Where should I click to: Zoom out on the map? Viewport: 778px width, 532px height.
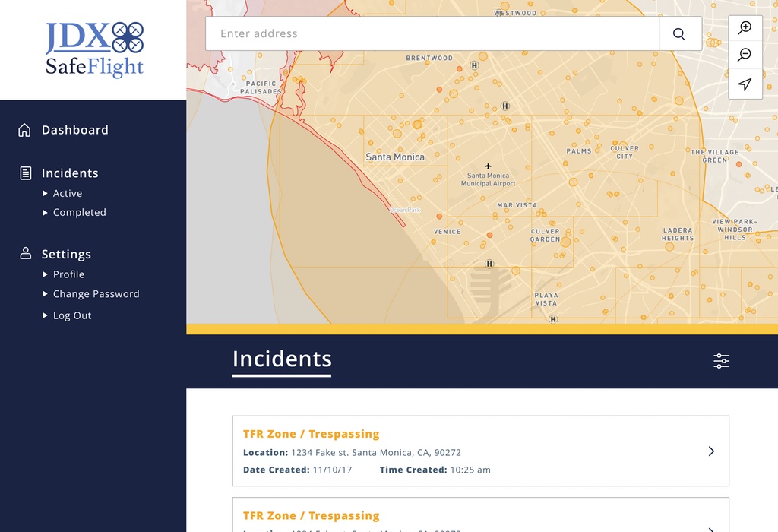(x=745, y=55)
